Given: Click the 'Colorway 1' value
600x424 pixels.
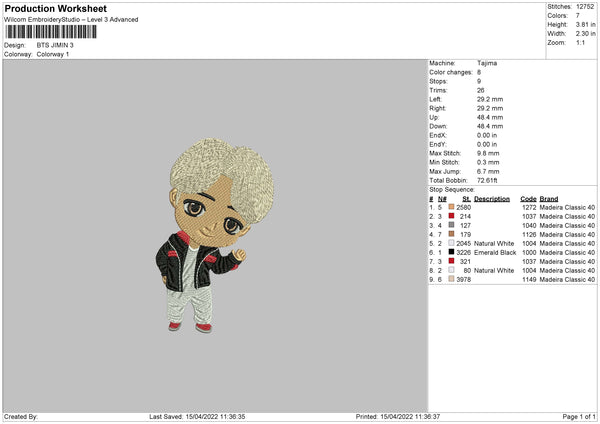Looking at the screenshot, I should [53, 54].
